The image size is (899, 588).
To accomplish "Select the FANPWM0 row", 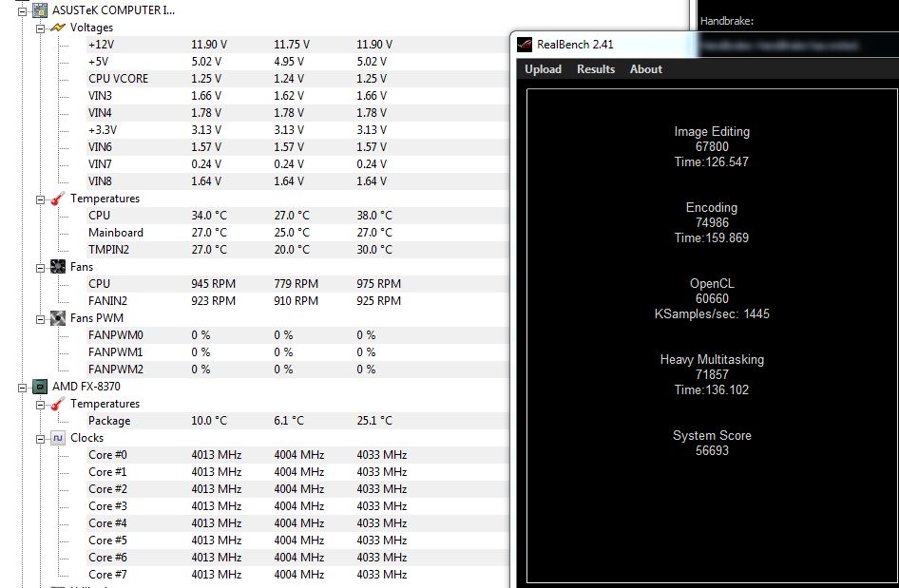I will pyautogui.click(x=297, y=335).
